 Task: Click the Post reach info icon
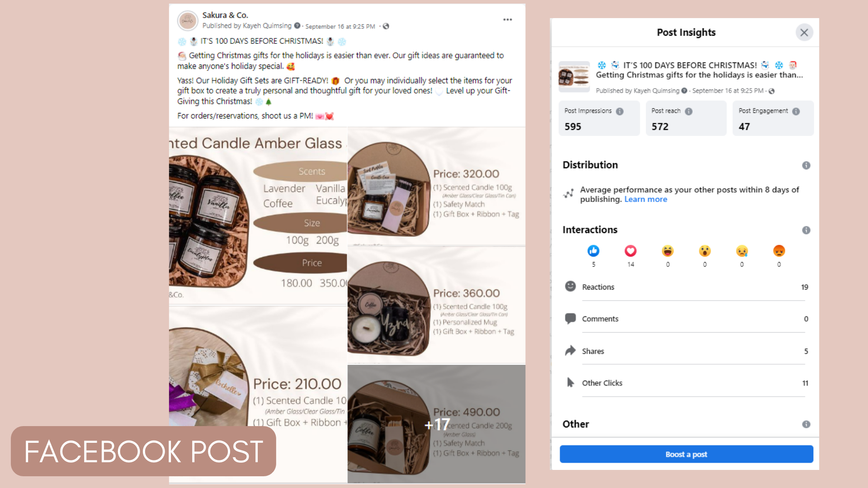(689, 112)
